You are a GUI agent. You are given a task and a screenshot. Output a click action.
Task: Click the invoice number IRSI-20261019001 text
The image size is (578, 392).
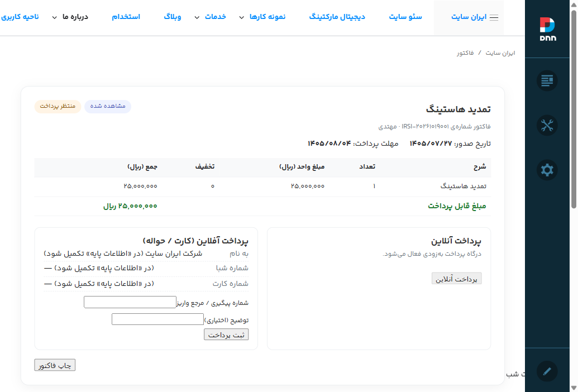(426, 126)
